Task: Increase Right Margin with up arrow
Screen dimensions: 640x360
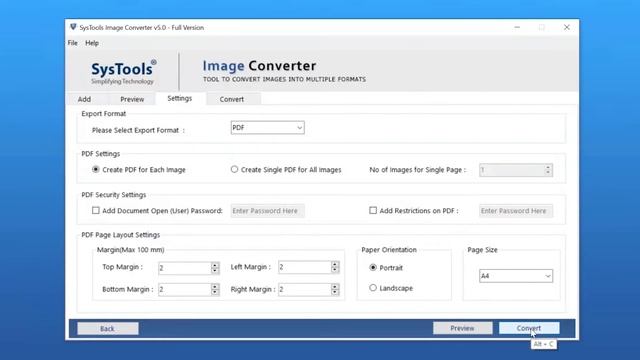Action: tap(335, 287)
